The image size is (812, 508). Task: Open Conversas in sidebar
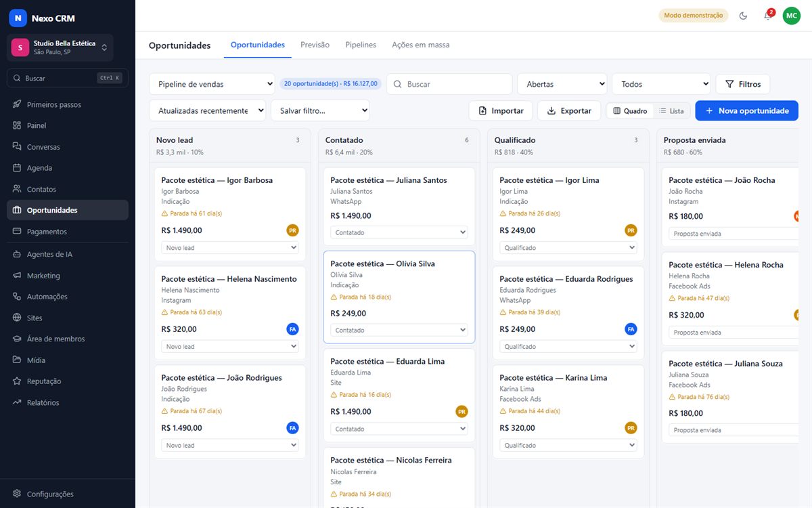[x=68, y=147]
